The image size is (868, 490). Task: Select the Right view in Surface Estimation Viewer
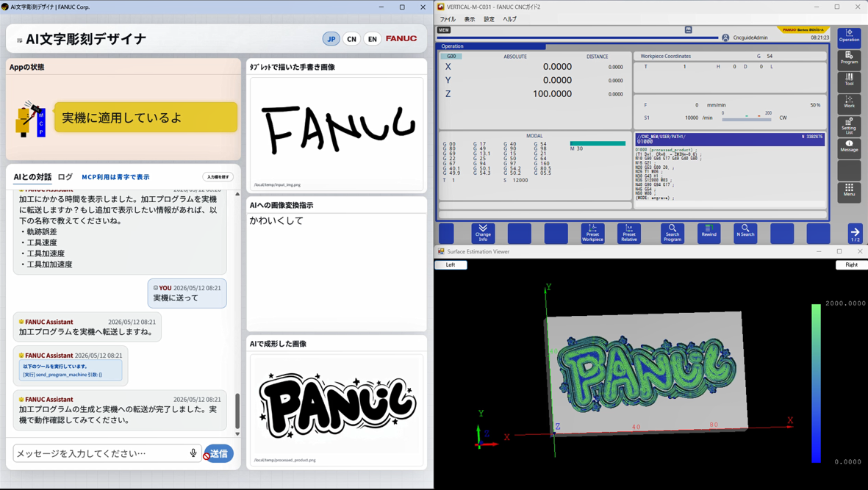click(x=851, y=265)
